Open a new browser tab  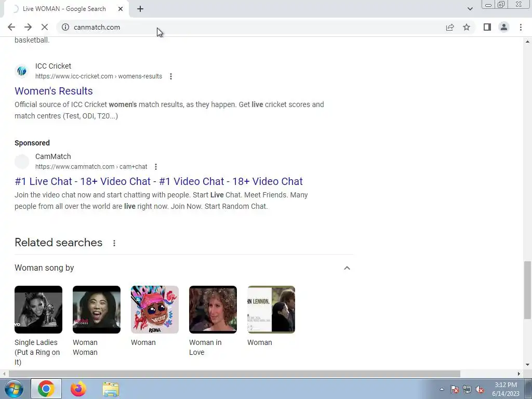tap(140, 9)
